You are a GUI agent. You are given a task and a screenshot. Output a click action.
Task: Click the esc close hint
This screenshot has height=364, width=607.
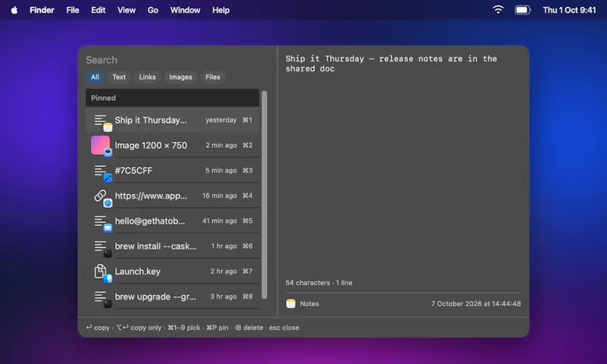click(284, 328)
